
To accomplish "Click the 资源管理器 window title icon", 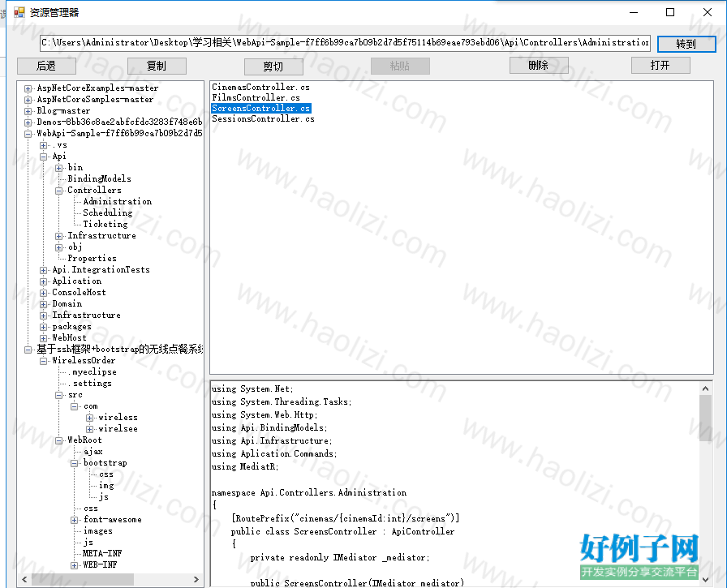I will tap(19, 12).
